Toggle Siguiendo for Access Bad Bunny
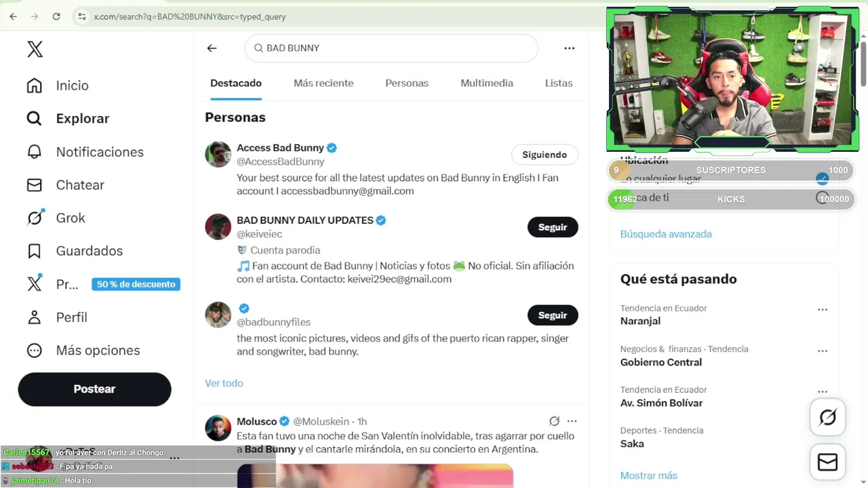868x488 pixels. coord(545,155)
